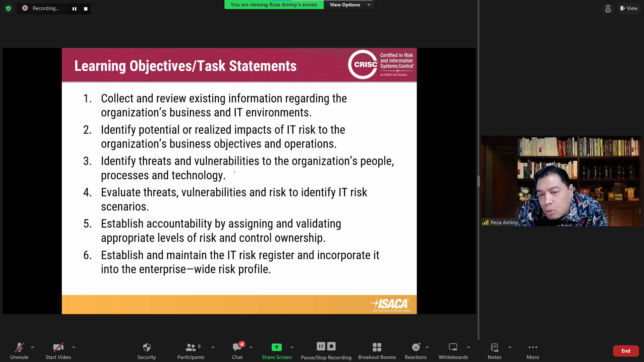The height and width of the screenshot is (362, 644).
Task: Expand video options next to Start Video
Action: coord(74,348)
